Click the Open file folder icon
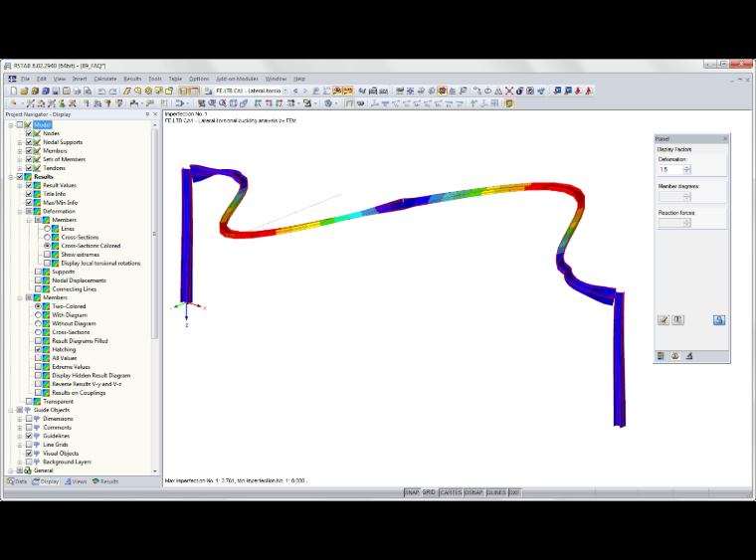Viewport: 756px width, 560px height. (x=24, y=91)
